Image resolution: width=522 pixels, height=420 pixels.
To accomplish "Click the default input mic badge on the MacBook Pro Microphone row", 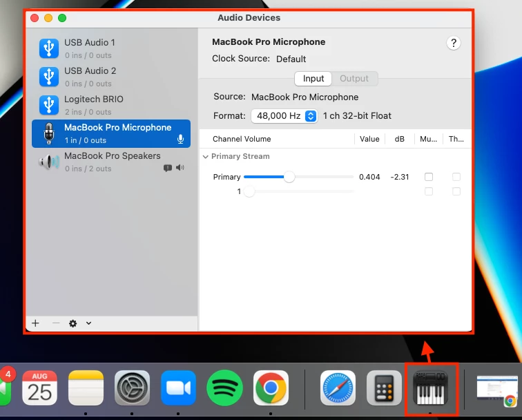I will click(180, 139).
